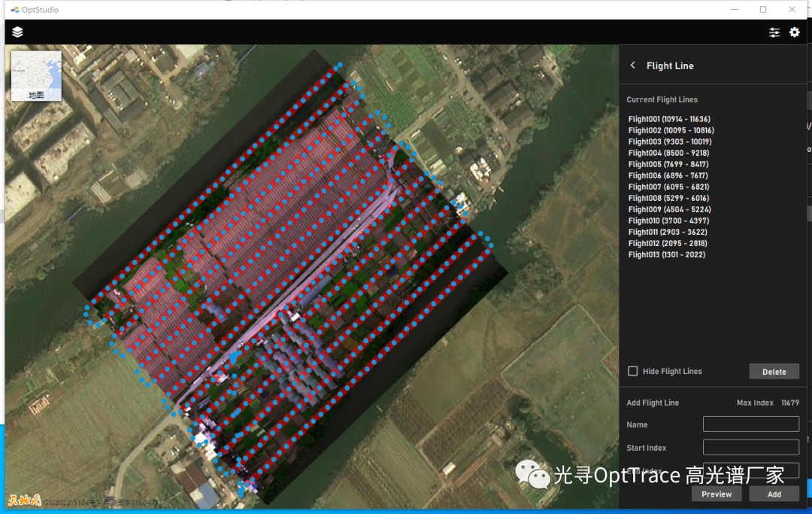
Task: Select Flight007 (6095 - 6821)
Action: coord(668,187)
